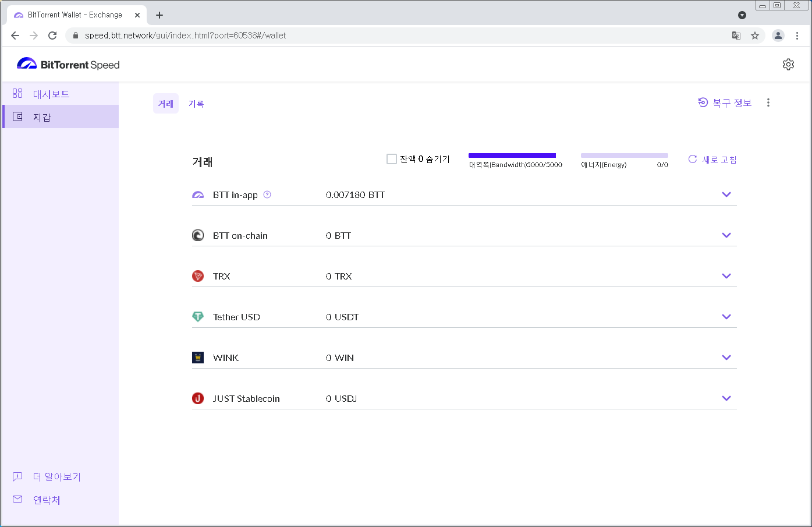The image size is (812, 527).
Task: Open the 더 알아보기 learn more link
Action: (57, 477)
